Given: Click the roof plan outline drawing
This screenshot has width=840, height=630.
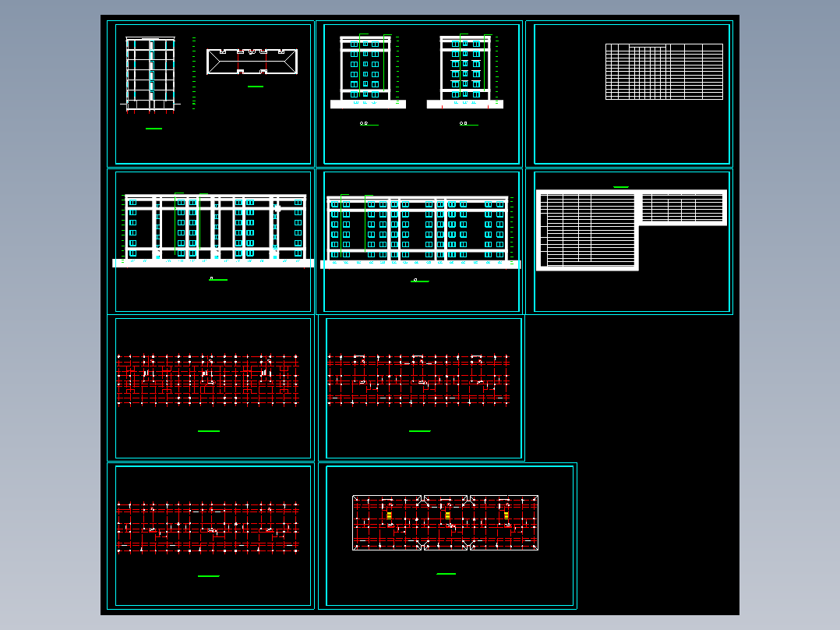Looking at the screenshot, I should pos(252,62).
